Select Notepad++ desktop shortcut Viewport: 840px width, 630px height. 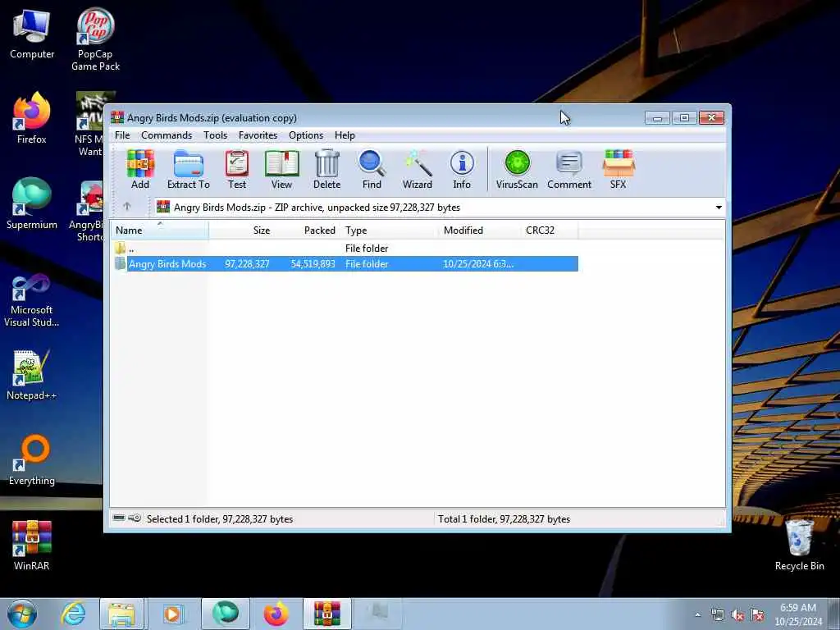point(32,375)
